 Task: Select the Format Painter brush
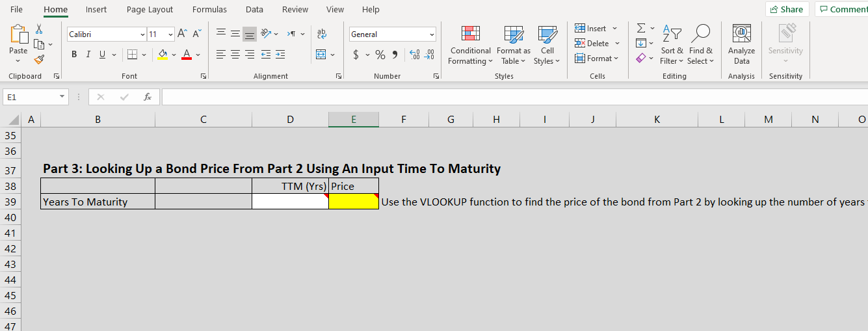[39, 59]
